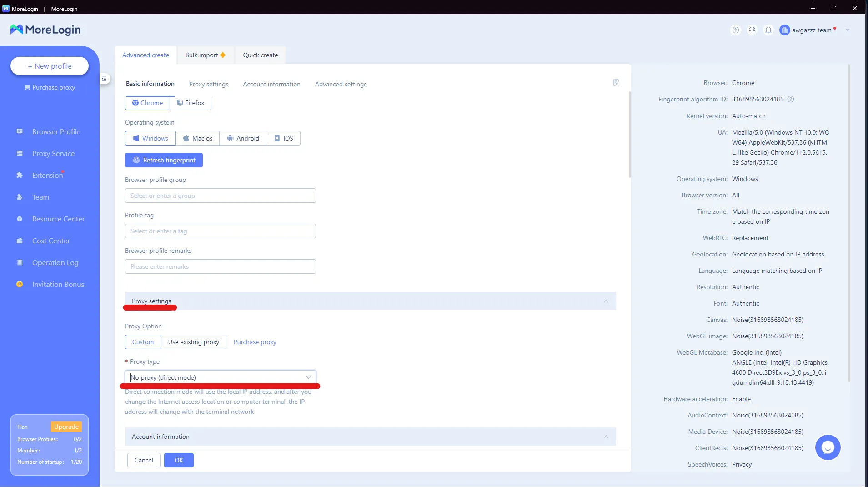Open the live chat bubble
The image size is (868, 487).
click(828, 447)
